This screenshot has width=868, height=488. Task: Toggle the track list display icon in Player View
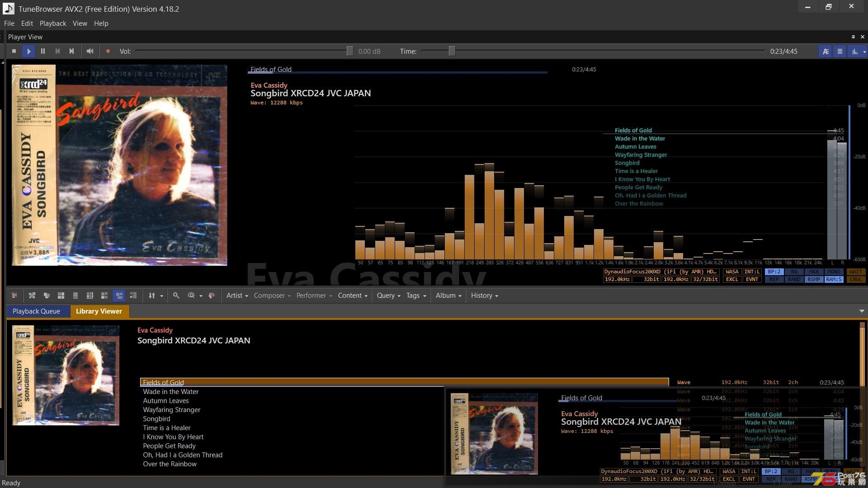tap(840, 51)
